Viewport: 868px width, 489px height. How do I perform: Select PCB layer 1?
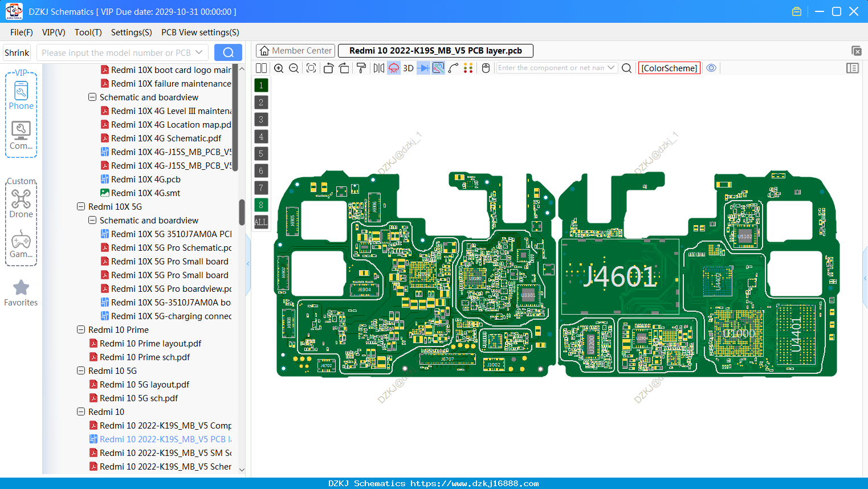[261, 85]
